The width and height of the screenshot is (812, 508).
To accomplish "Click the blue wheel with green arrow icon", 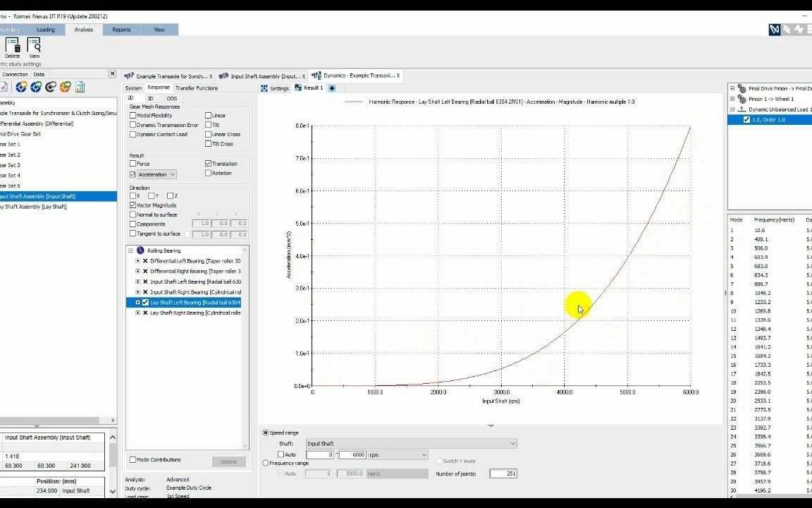I will 36,87.
